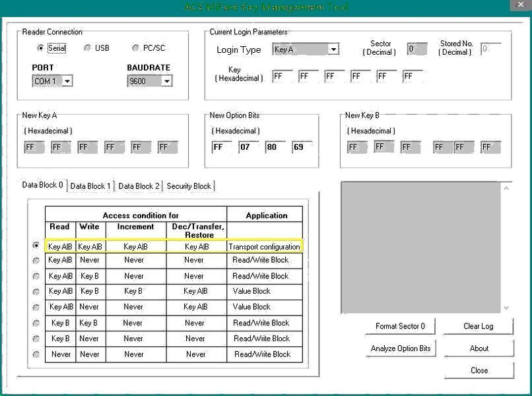532x396 pixels.
Task: Select radio for Key B increment Value Block row
Action: point(36,292)
